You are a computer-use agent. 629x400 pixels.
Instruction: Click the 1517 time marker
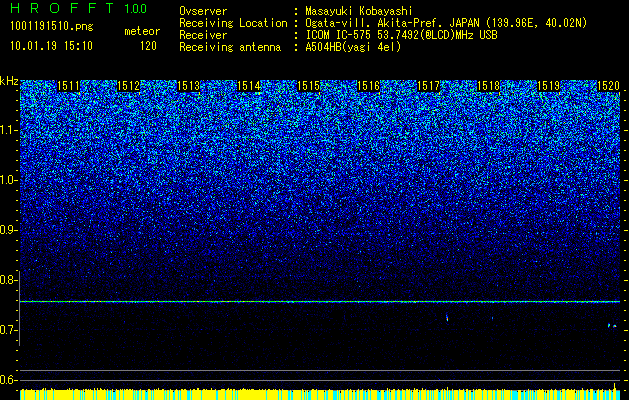tap(429, 86)
